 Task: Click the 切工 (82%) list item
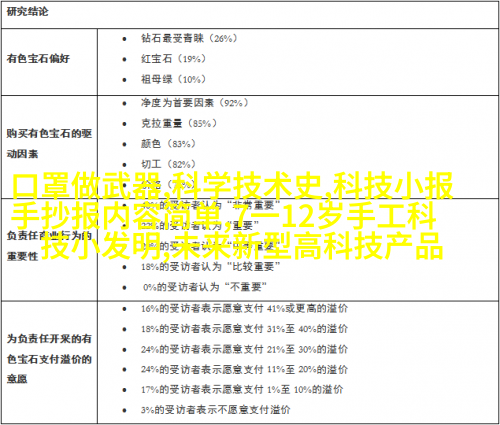click(168, 164)
